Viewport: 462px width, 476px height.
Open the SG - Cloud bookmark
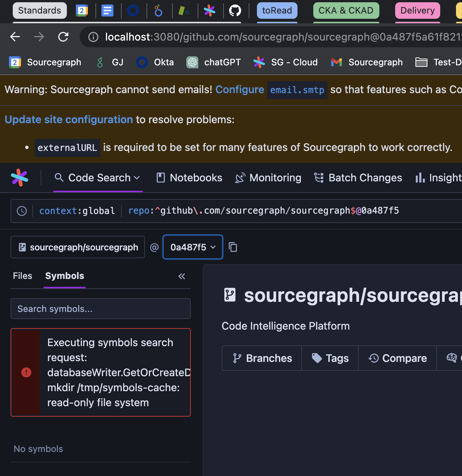pos(285,62)
